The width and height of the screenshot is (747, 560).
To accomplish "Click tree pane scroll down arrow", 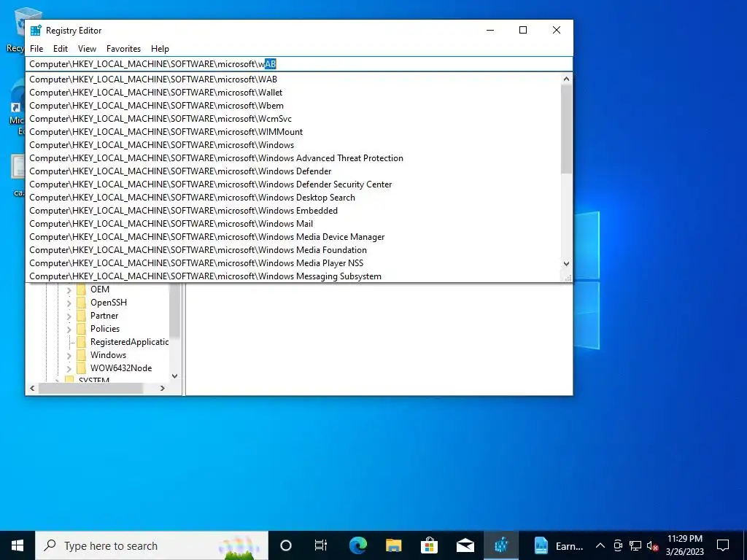I will point(175,376).
